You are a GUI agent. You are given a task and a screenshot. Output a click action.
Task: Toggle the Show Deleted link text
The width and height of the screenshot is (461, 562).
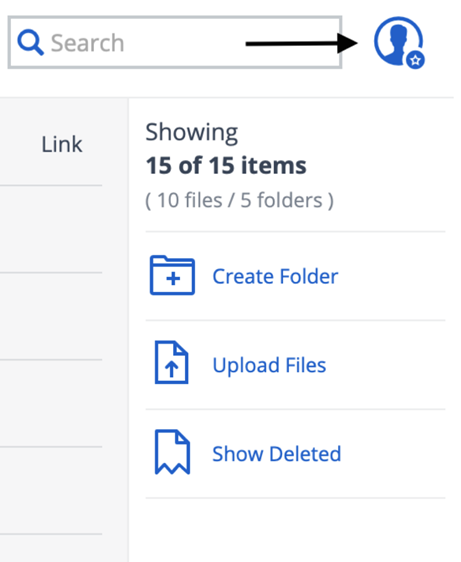click(x=276, y=454)
